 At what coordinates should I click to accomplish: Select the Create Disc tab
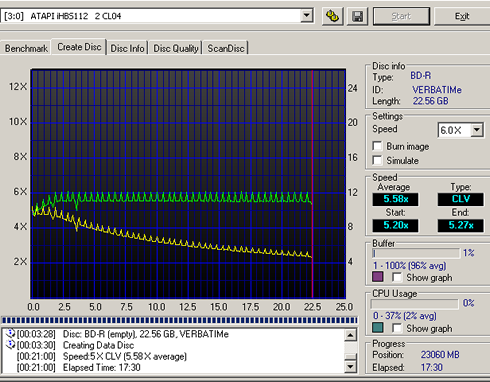[79, 47]
